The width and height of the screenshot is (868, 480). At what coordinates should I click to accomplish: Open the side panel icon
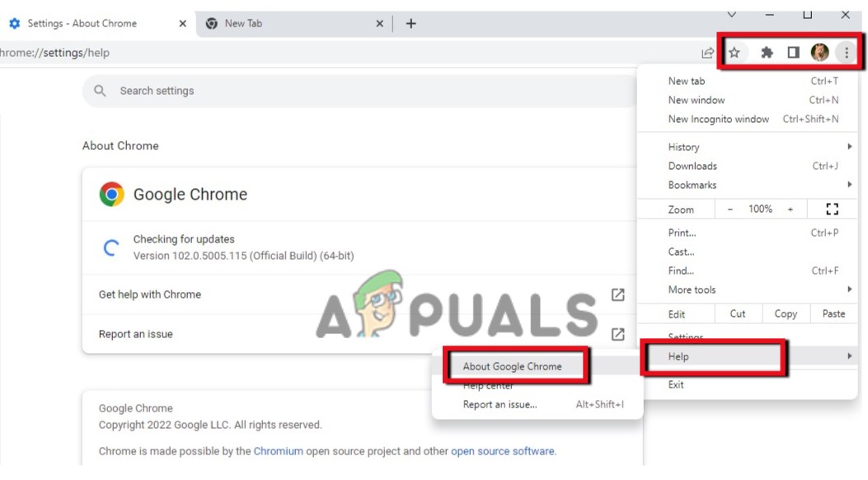tap(792, 51)
